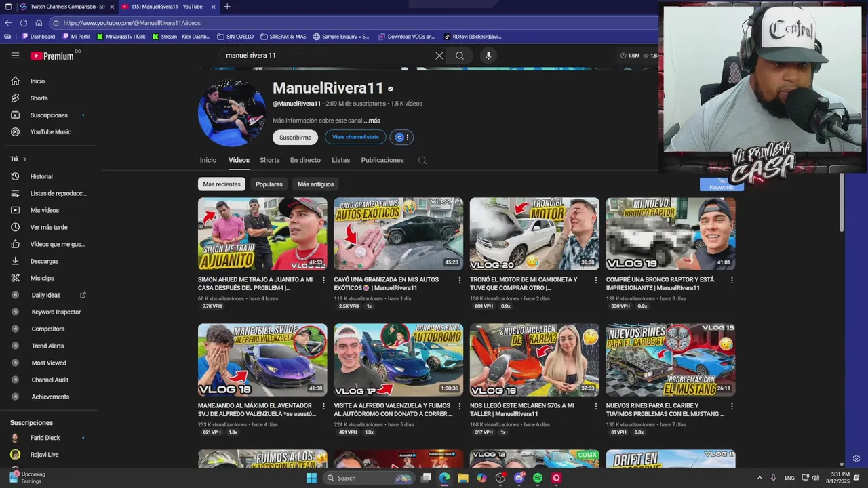868x488 pixels.
Task: Expand the Tú section chevron
Action: 24,159
